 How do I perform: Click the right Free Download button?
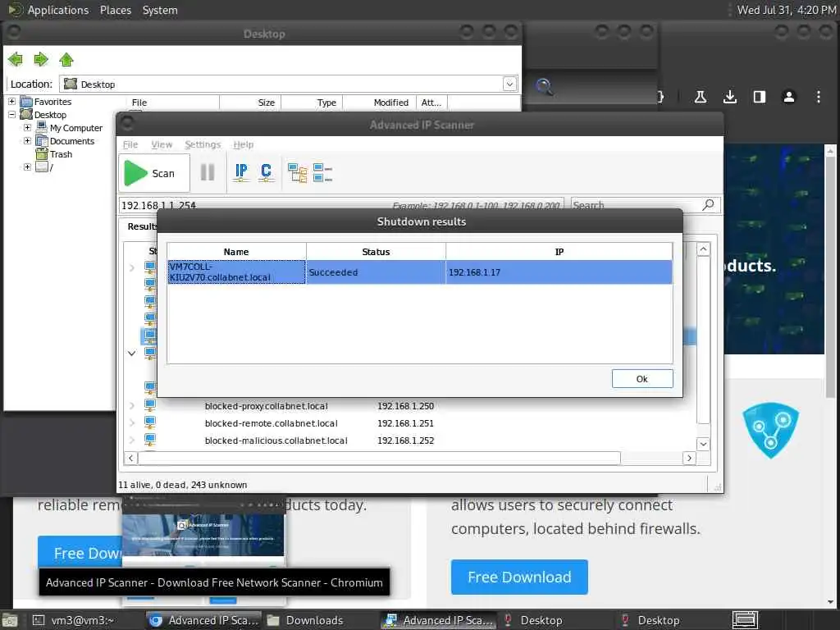click(x=519, y=577)
